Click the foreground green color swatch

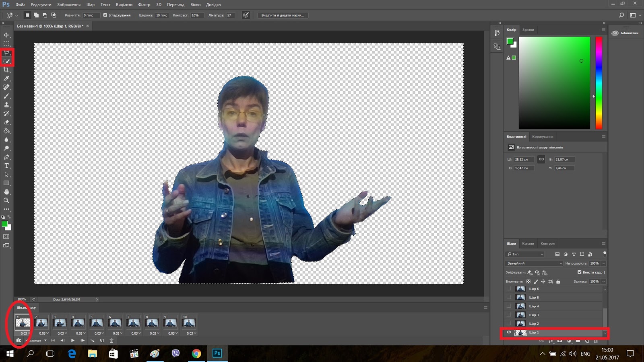4,224
